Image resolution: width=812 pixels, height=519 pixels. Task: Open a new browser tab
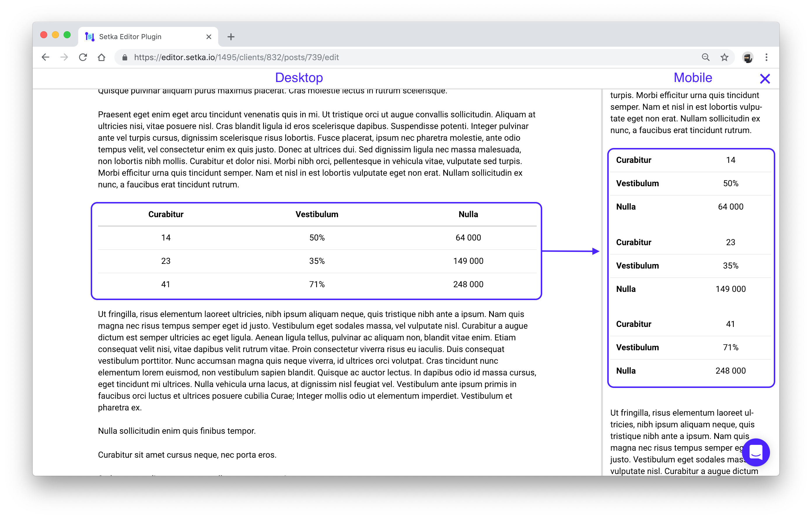231,37
